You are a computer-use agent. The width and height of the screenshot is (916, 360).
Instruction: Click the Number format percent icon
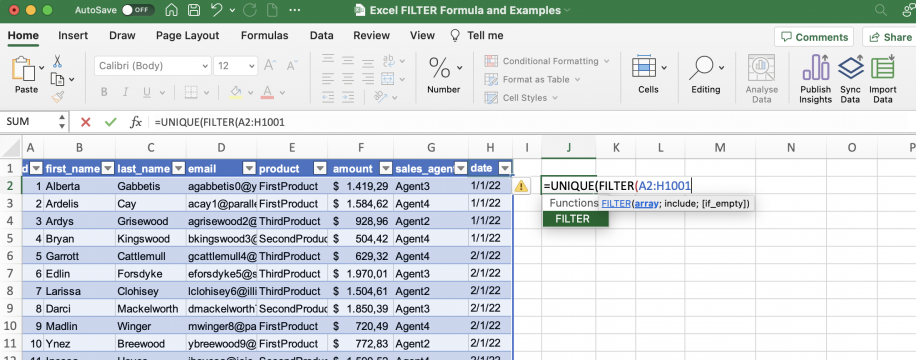(x=439, y=68)
